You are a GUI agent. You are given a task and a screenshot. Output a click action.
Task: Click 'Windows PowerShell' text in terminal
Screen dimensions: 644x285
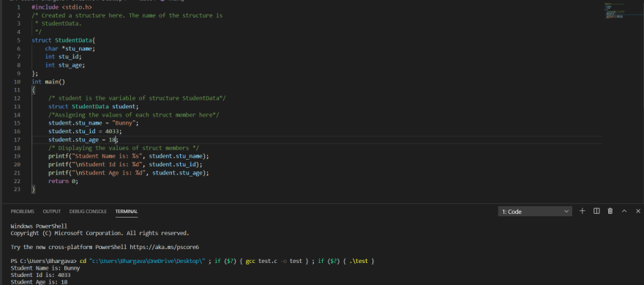[x=39, y=226]
